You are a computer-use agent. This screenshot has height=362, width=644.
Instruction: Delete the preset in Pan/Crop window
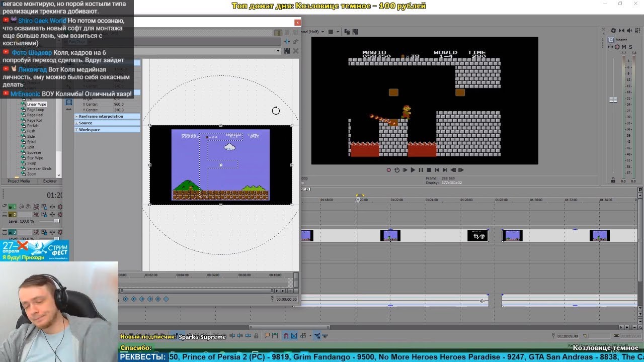(296, 51)
